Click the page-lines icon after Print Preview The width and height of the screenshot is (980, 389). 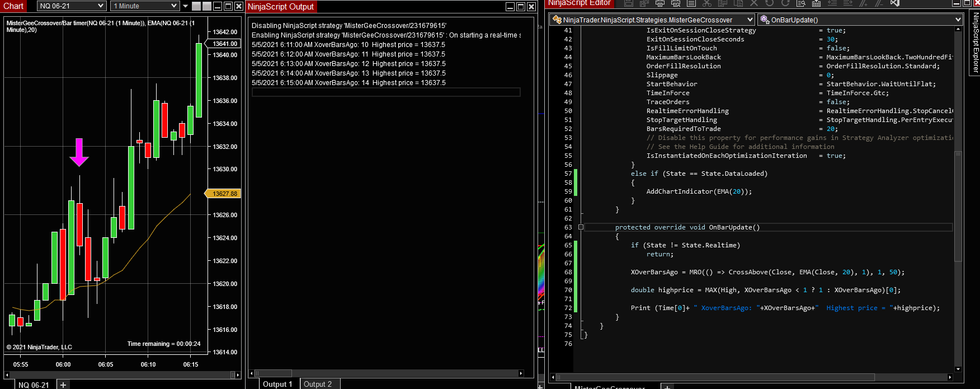[691, 3]
